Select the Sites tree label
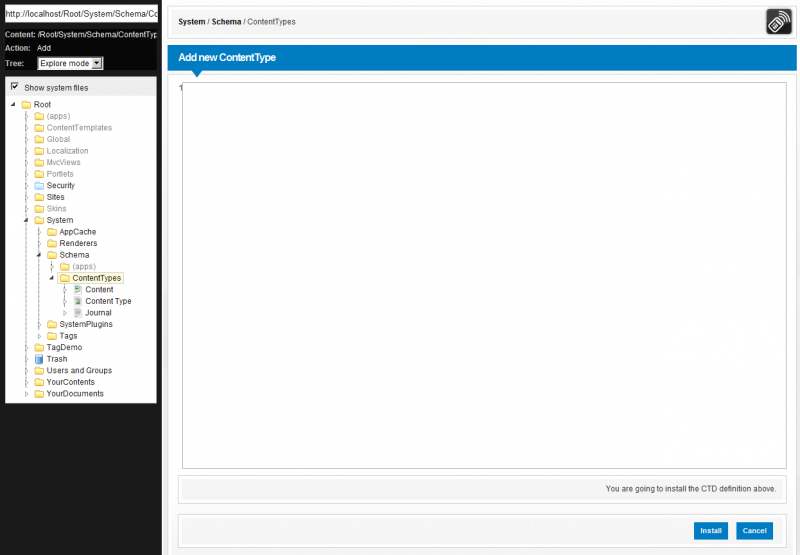This screenshot has height=555, width=800. coord(56,197)
